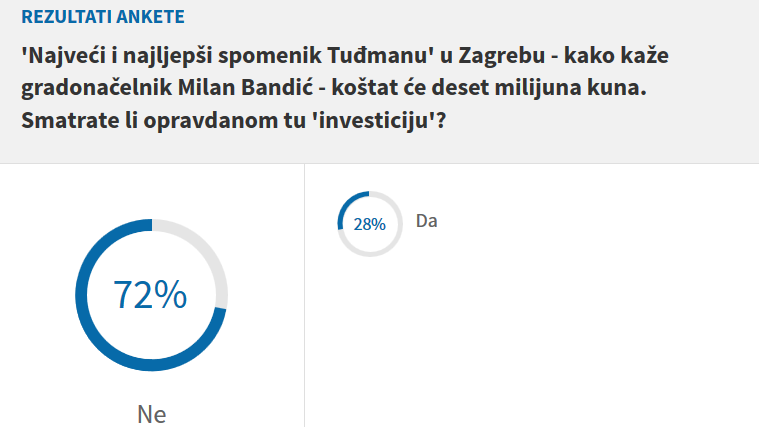This screenshot has height=427, width=759.
Task: Click the large 72% donut chart
Action: click(x=151, y=295)
